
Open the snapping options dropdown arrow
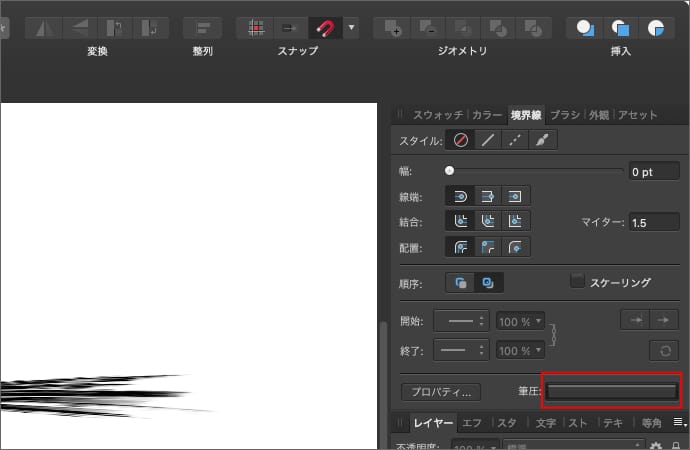351,27
